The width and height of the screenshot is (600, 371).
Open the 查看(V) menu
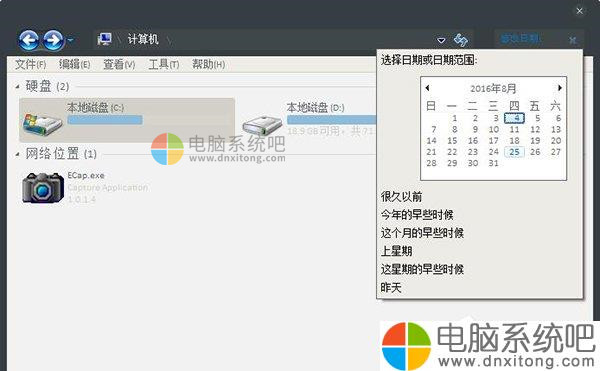tap(119, 64)
